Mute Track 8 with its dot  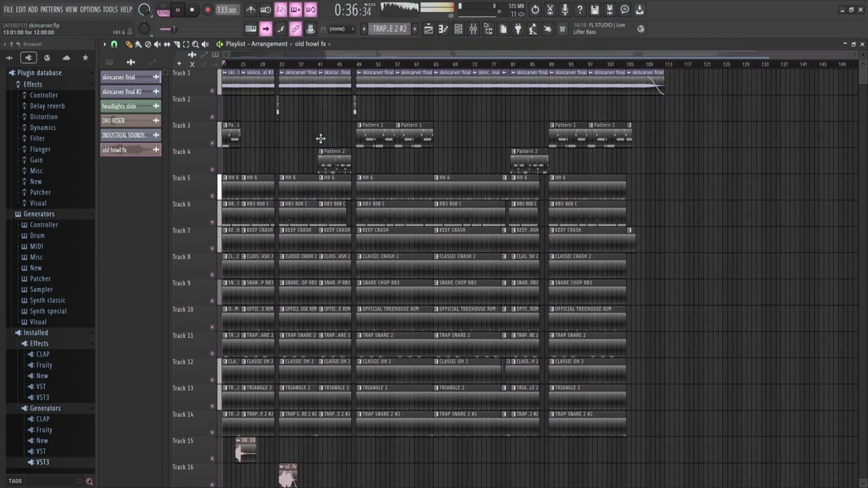[212, 274]
